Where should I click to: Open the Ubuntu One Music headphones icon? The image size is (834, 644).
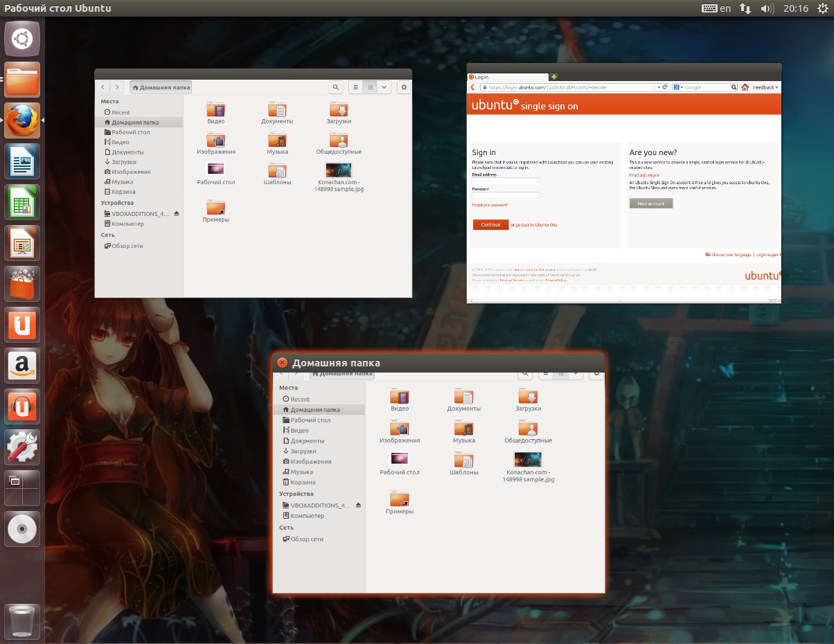22,406
